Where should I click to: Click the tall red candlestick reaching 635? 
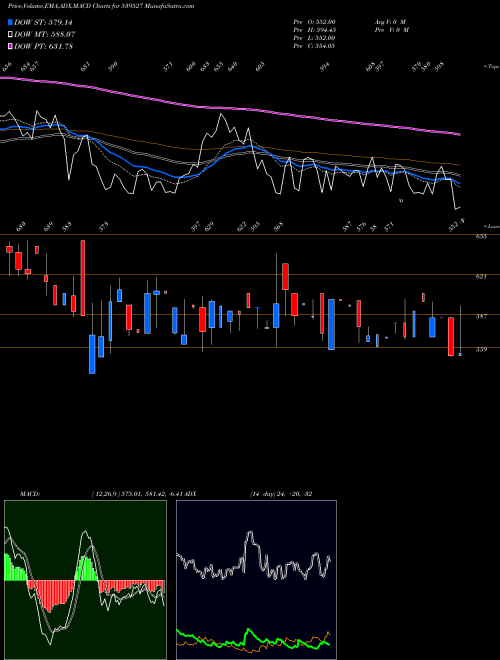coord(82,278)
